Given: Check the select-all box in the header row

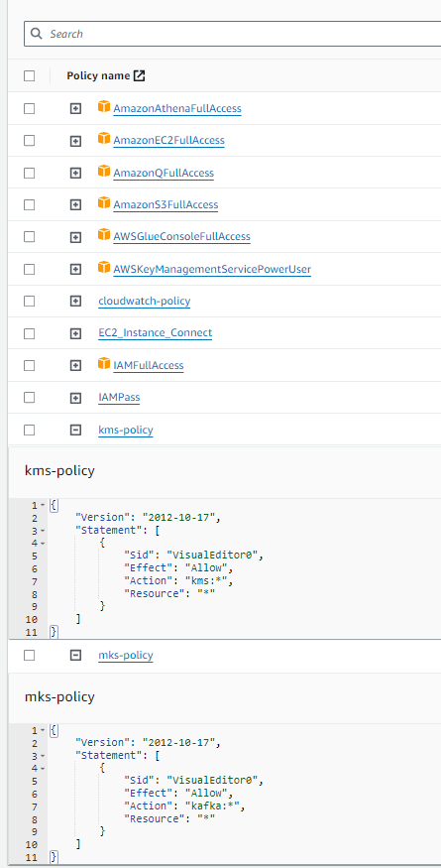Looking at the screenshot, I should pyautogui.click(x=30, y=76).
